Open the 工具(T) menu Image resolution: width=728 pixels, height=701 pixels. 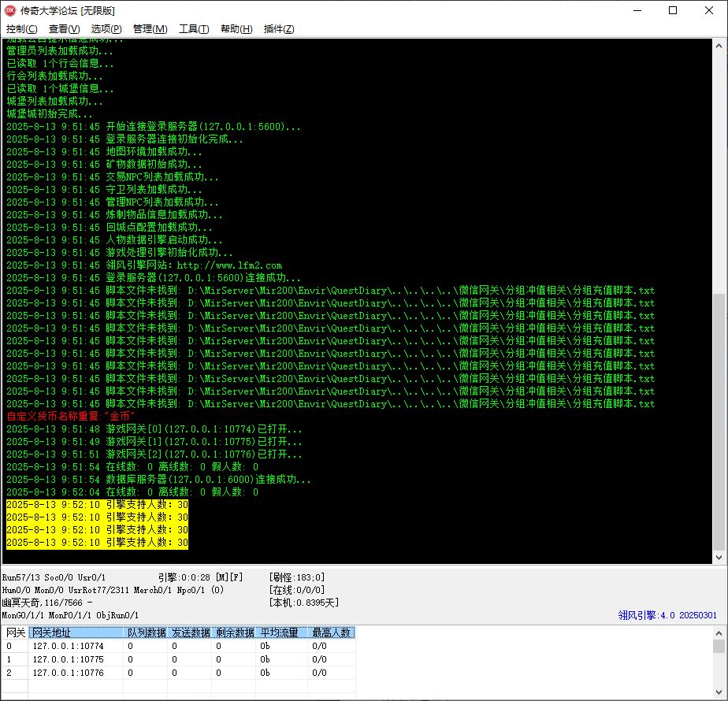[194, 29]
